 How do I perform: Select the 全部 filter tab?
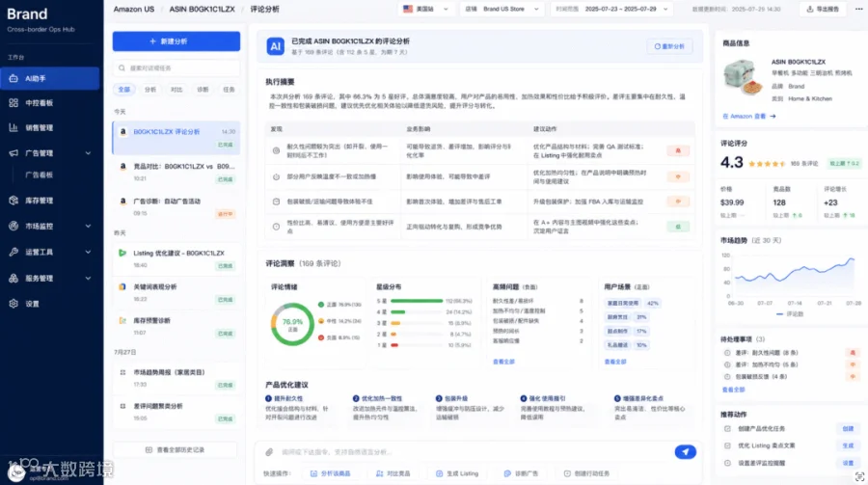coord(124,89)
